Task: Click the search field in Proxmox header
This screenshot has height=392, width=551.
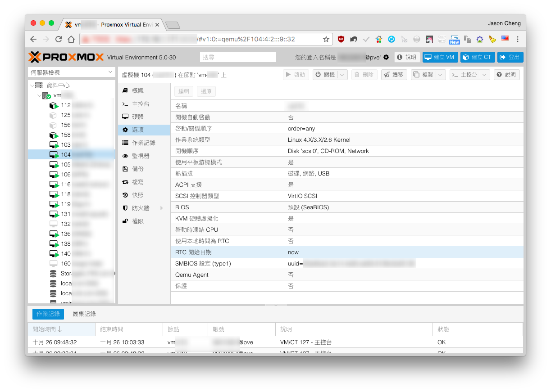Action: (237, 57)
